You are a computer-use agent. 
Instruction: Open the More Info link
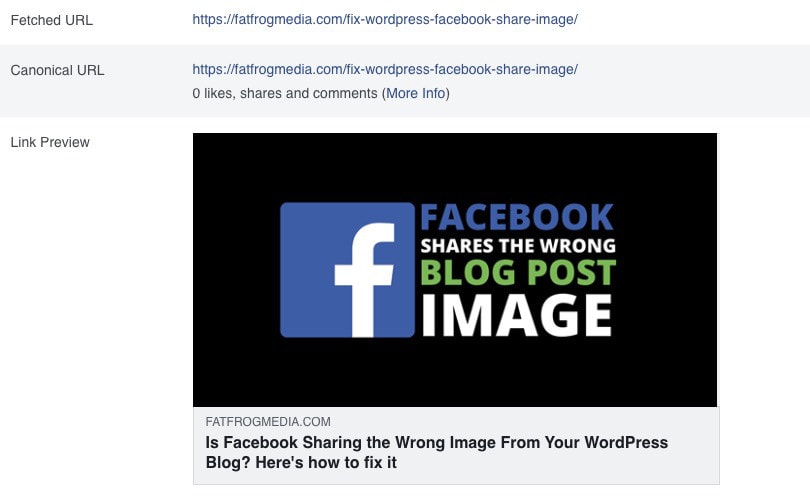click(416, 94)
